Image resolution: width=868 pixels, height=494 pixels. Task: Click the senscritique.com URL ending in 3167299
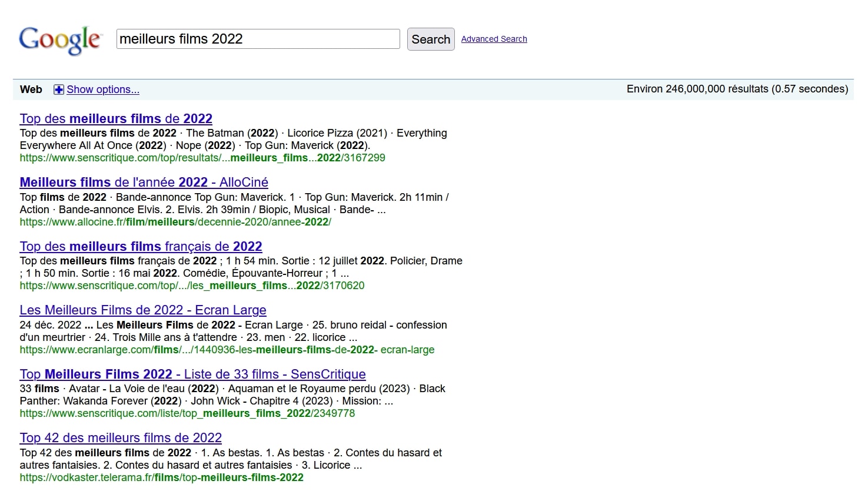tap(202, 158)
